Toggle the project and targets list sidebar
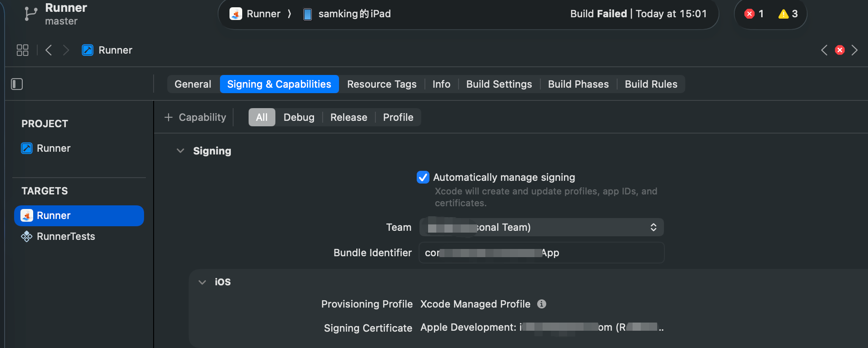Screen dimensions: 868x348 coord(17,84)
